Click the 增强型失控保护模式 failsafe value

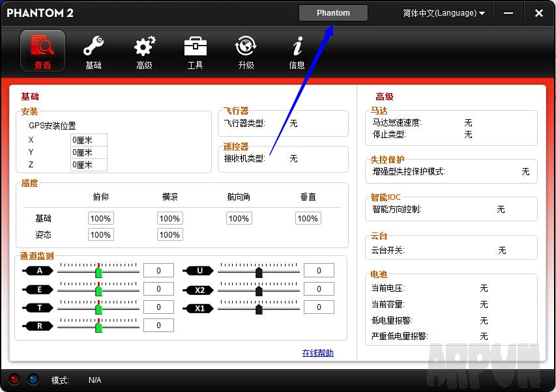pyautogui.click(x=525, y=173)
